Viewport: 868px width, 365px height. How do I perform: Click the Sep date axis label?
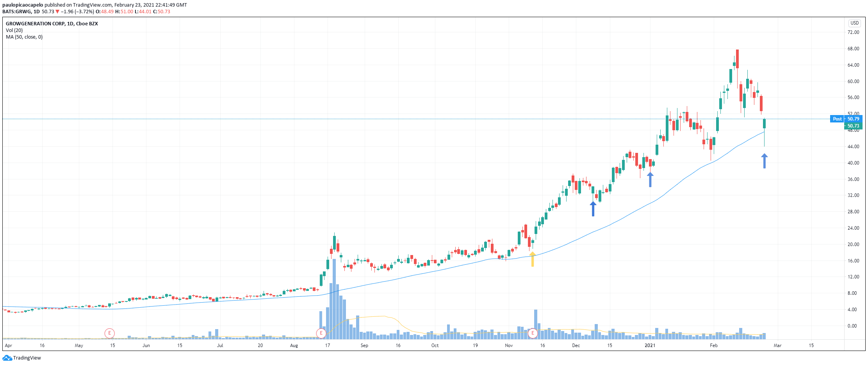click(364, 346)
